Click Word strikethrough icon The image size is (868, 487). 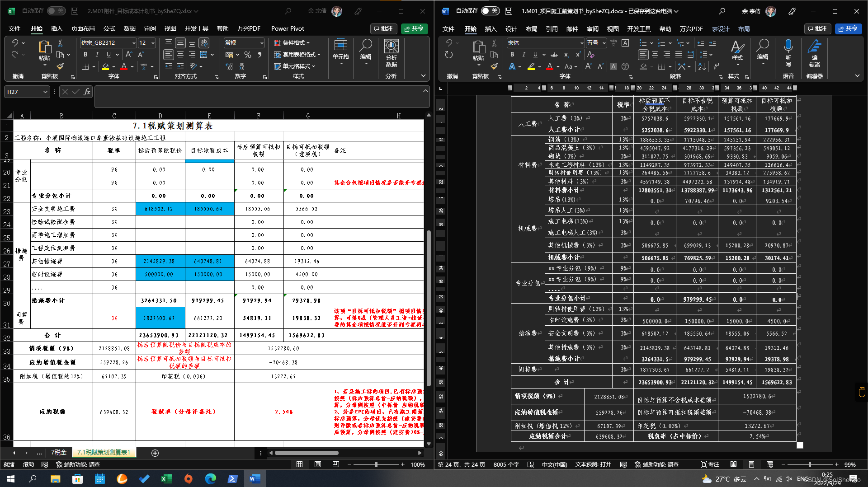tap(554, 55)
